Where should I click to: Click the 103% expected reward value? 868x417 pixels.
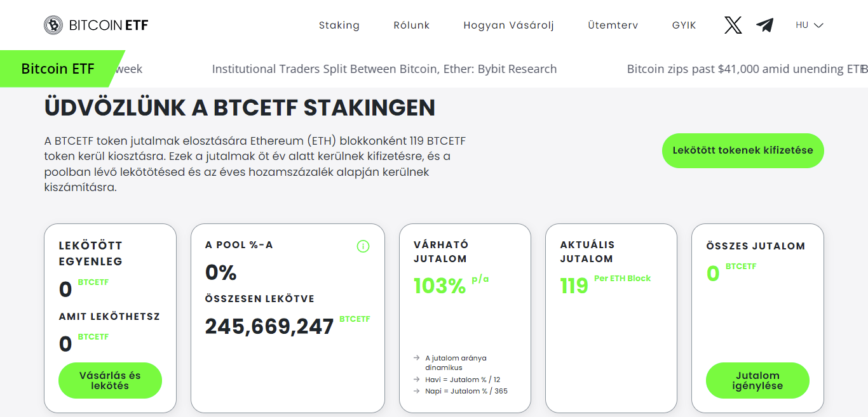pyautogui.click(x=440, y=286)
